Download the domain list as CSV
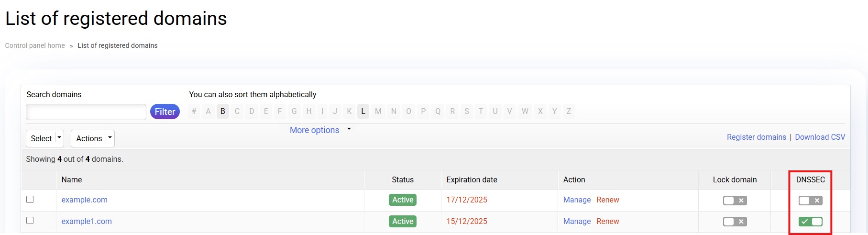 820,137
